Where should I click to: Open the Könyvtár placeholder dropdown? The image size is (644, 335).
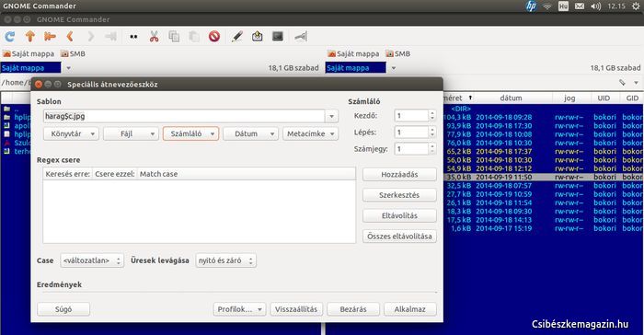point(71,133)
